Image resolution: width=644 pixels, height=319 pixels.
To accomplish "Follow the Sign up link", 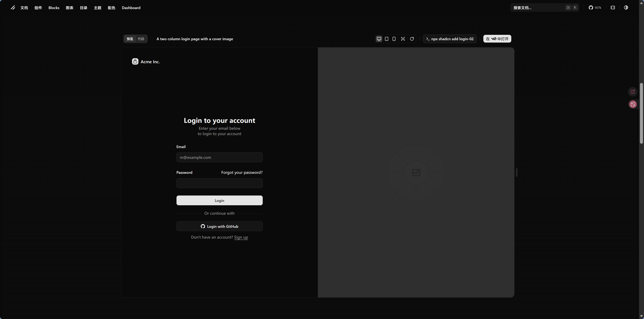I will (x=241, y=237).
